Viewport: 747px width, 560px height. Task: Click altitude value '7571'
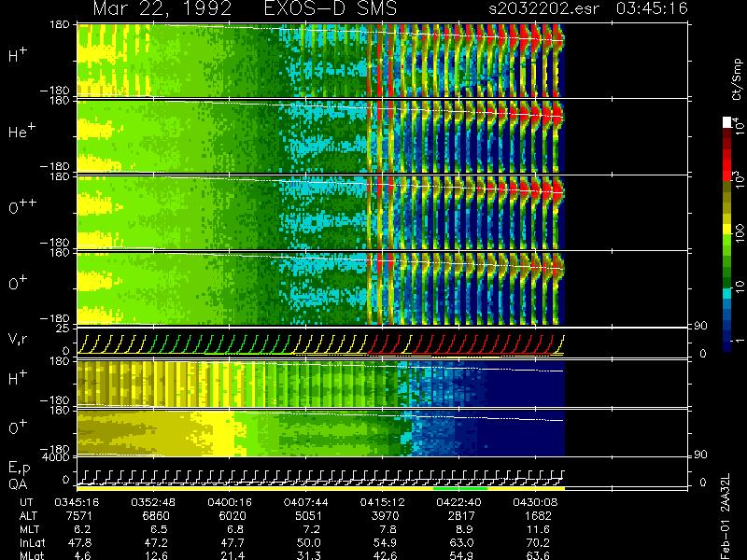tap(79, 516)
